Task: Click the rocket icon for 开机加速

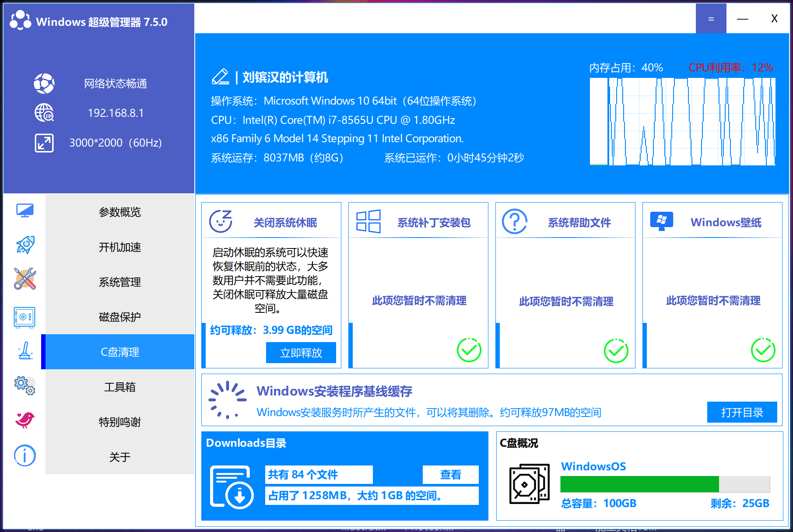Action: click(25, 245)
